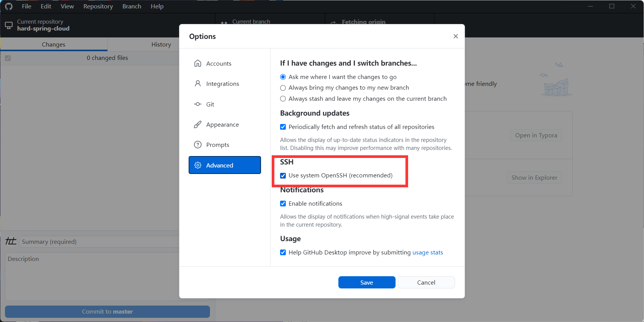Open the File menu
644x322 pixels.
click(x=27, y=6)
